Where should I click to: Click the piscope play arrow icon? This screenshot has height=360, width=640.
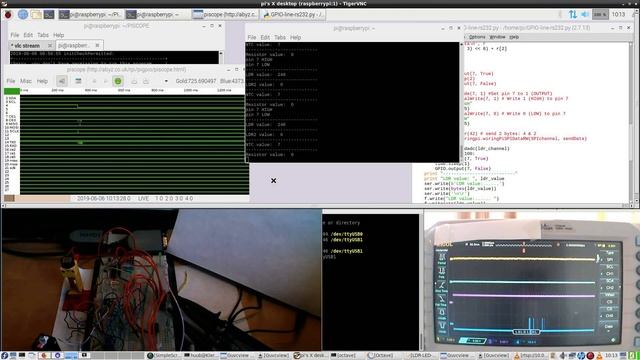coord(105,81)
